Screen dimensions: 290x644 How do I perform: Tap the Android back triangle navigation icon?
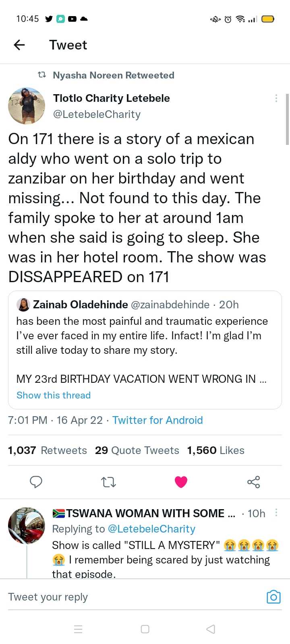[x=211, y=629]
